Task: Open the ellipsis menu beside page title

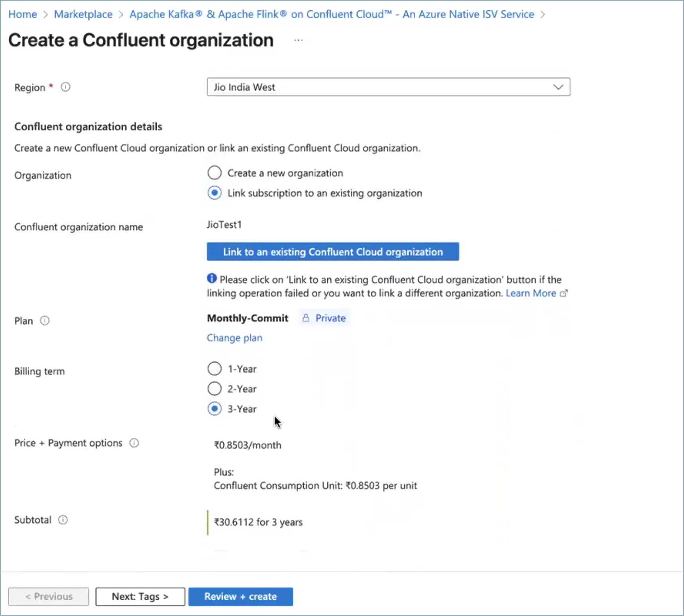Action: [298, 40]
